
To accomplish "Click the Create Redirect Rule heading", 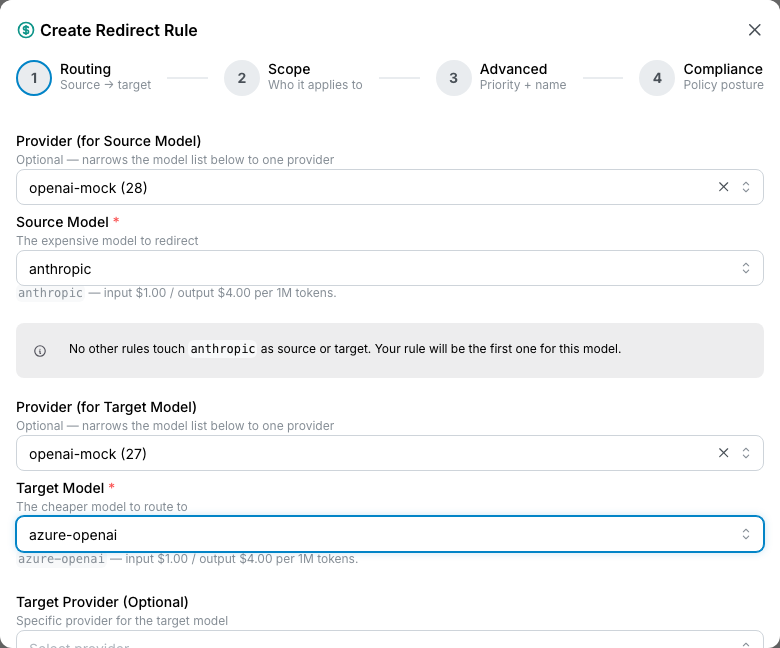I will click(x=119, y=30).
